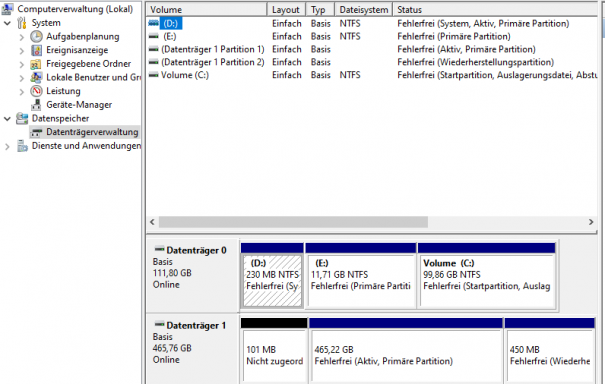Click the Ereignisanzeige icon
Image resolution: width=605 pixels, height=384 pixels.
pyautogui.click(x=36, y=50)
